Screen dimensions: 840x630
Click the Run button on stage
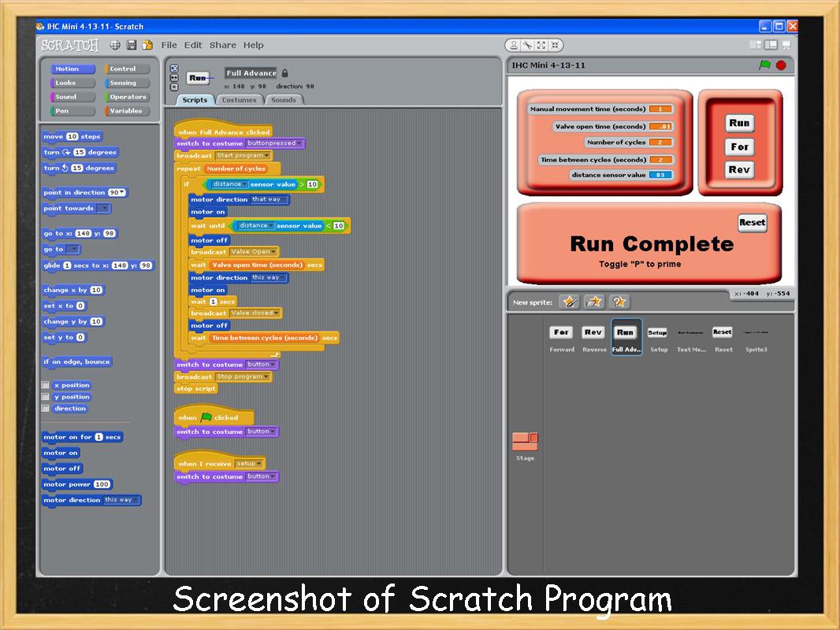point(739,123)
